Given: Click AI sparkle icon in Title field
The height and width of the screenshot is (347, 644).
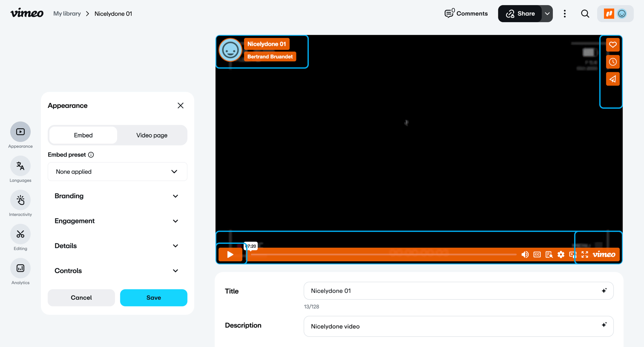Looking at the screenshot, I should click(x=604, y=291).
